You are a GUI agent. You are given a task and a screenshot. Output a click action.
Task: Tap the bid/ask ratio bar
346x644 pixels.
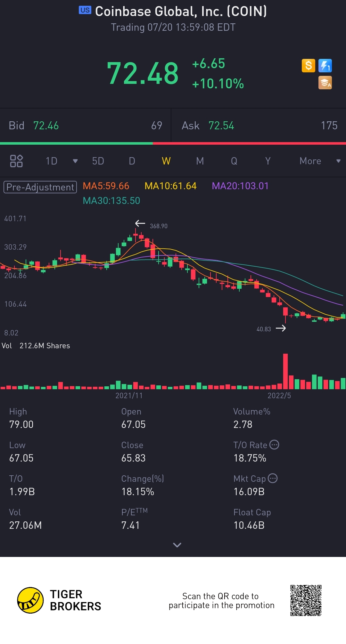pos(173,143)
